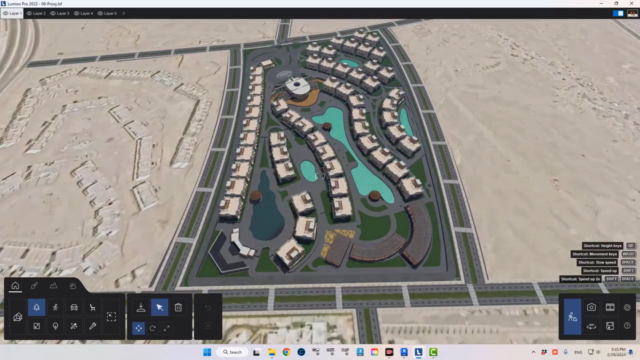The height and width of the screenshot is (360, 640).
Task: Click the taskbar Search box
Action: [232, 352]
